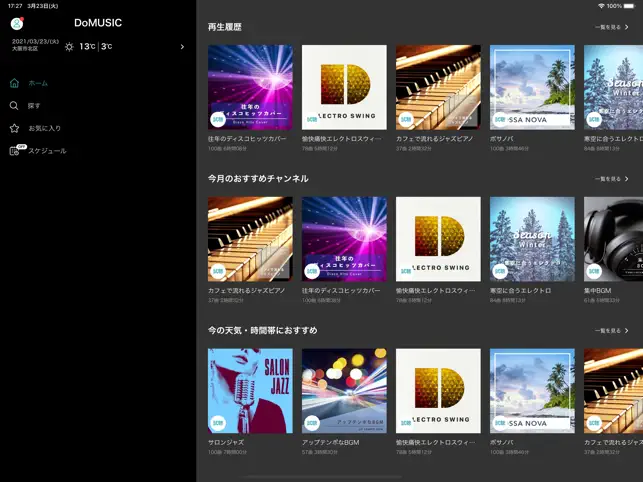Open Electro Swing thumbnail in weather recommendations
Screen dimensions: 643x482
tap(438, 391)
